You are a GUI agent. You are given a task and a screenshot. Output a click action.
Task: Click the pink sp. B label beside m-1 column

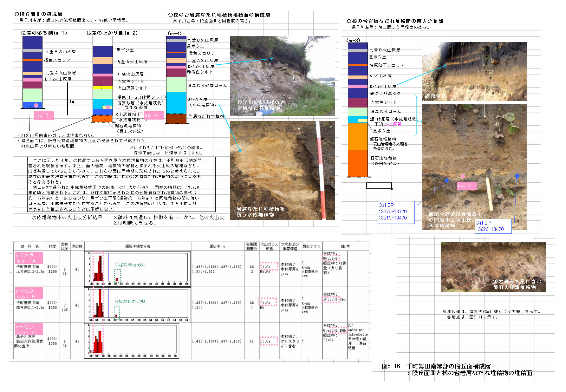pos(44,116)
